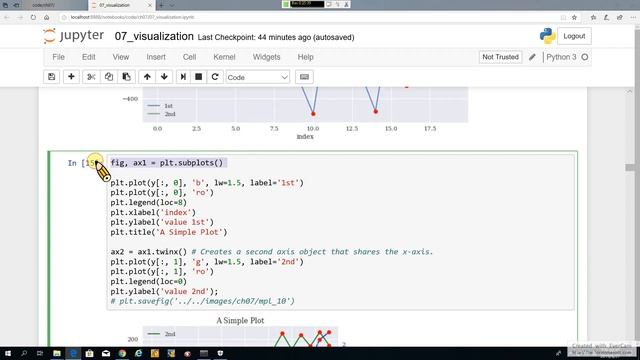Open the Edit menu
Image resolution: width=640 pixels, height=360 pixels.
pos(89,57)
